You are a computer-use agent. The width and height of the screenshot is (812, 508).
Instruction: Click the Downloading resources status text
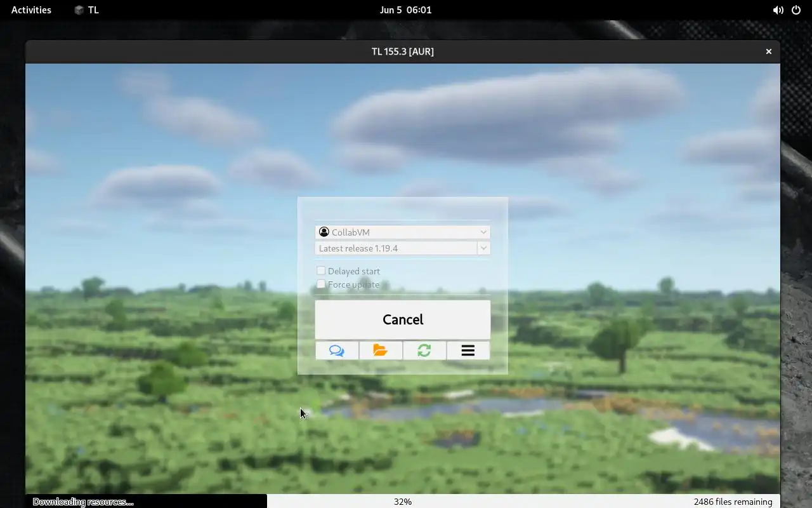pyautogui.click(x=83, y=502)
